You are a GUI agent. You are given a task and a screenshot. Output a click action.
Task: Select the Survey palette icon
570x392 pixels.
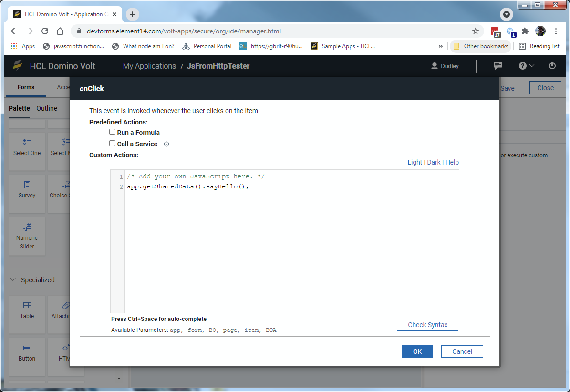[x=27, y=185]
